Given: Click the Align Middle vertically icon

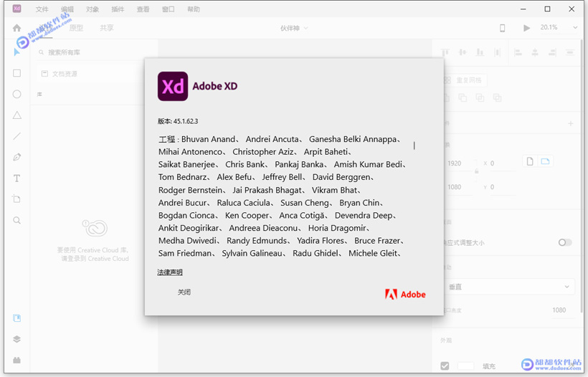Looking at the screenshot, I should coord(463,52).
